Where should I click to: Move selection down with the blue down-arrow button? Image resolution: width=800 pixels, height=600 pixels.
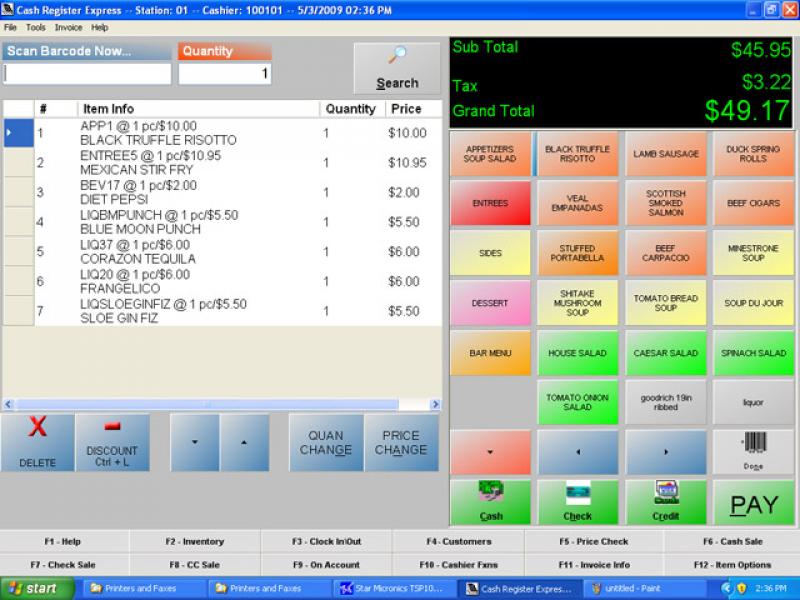pyautogui.click(x=195, y=442)
